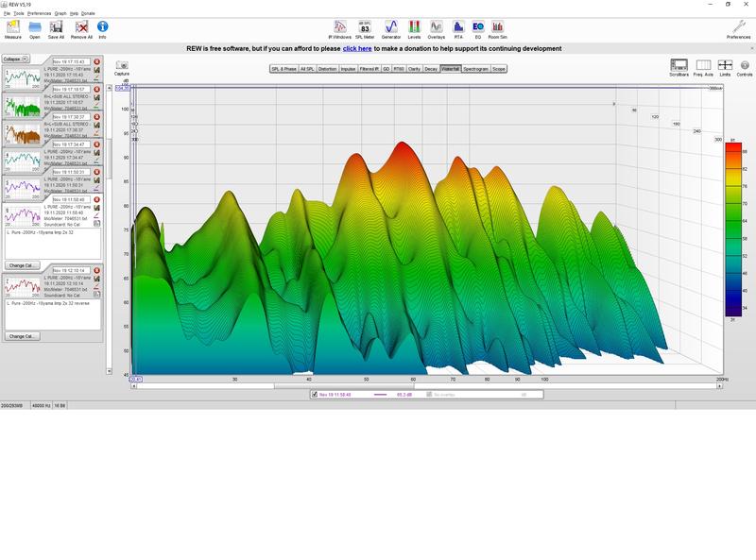
Task: Open graph Limits settings
Action: click(x=725, y=67)
